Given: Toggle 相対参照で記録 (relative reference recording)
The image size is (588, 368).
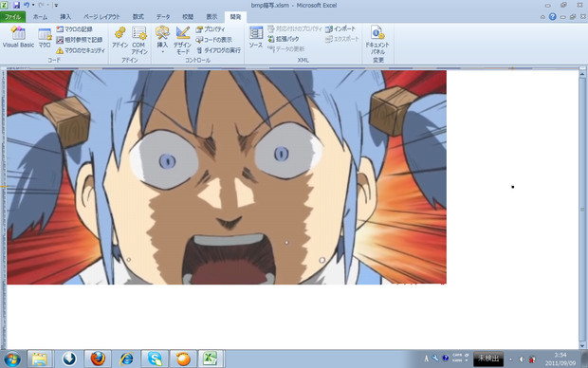Looking at the screenshot, I should [79, 40].
